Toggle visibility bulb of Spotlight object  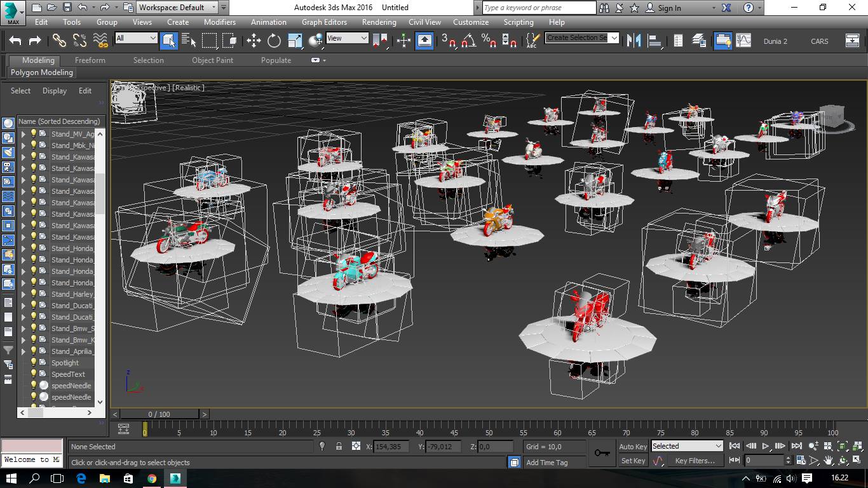click(x=34, y=363)
